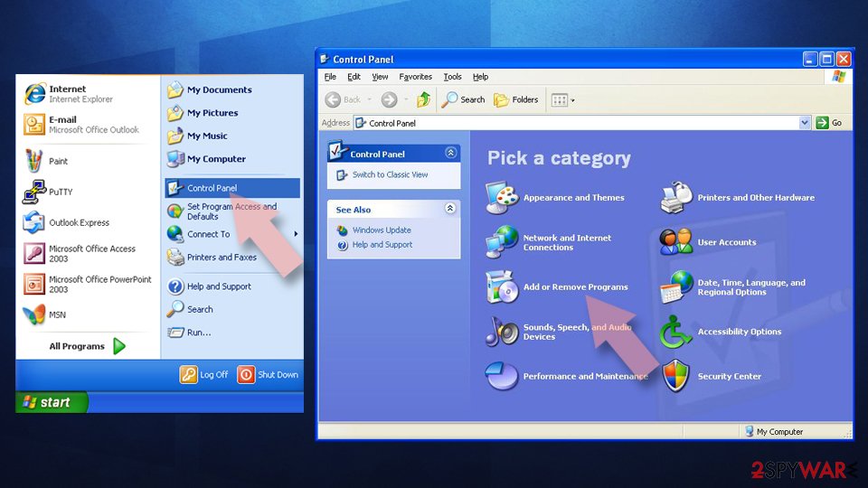Open Network and Internet Connections category
Image resolution: width=868 pixels, height=488 pixels.
[x=548, y=242]
